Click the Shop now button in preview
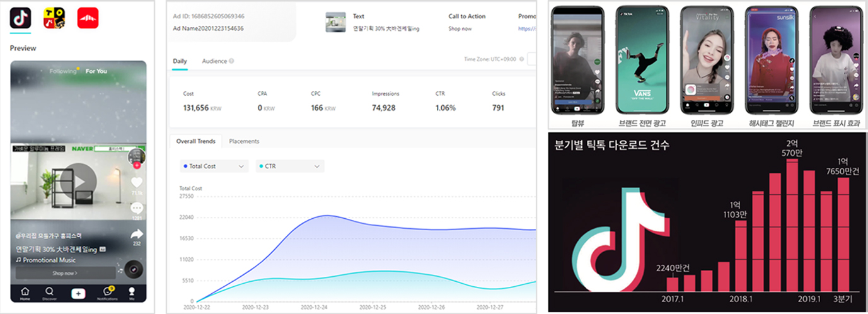The height and width of the screenshot is (314, 868). 66,273
